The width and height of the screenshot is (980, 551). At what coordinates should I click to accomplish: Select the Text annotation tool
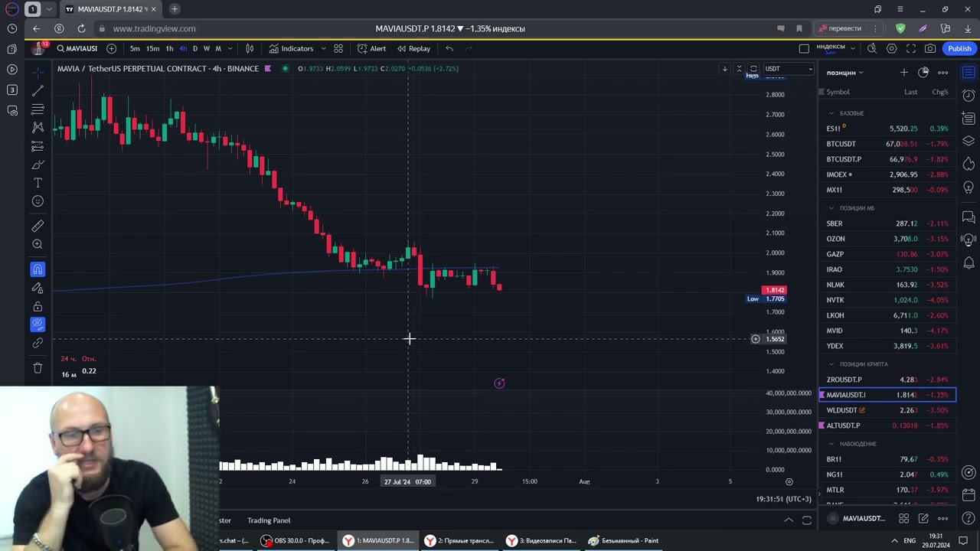pyautogui.click(x=38, y=183)
